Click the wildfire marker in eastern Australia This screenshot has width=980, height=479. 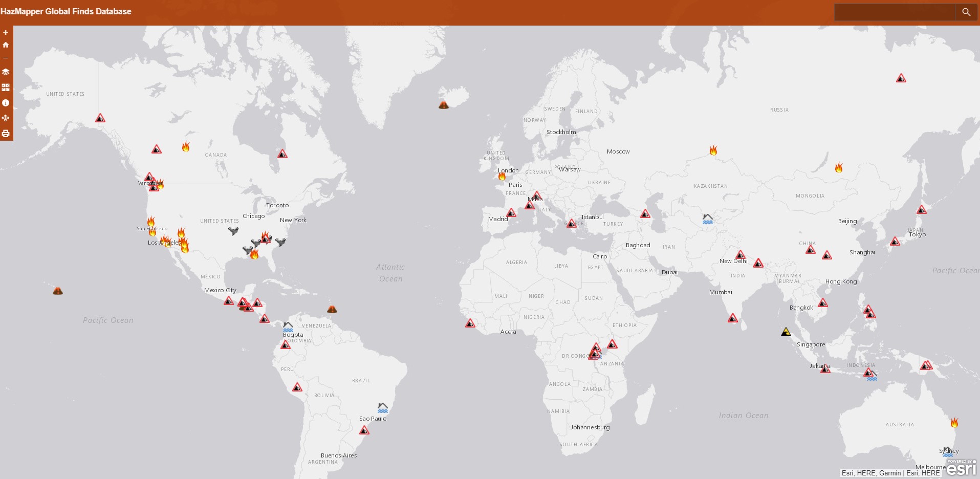[x=954, y=423]
